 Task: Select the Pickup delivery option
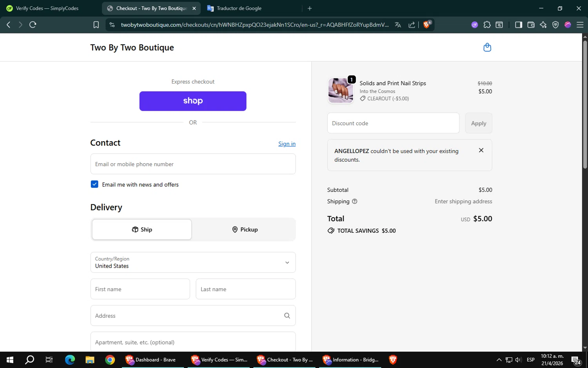click(x=245, y=230)
